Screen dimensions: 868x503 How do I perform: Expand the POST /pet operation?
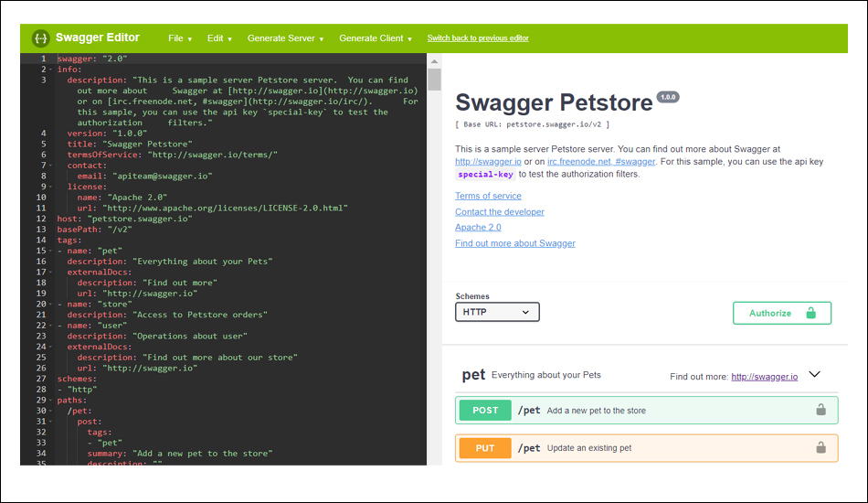click(x=646, y=411)
